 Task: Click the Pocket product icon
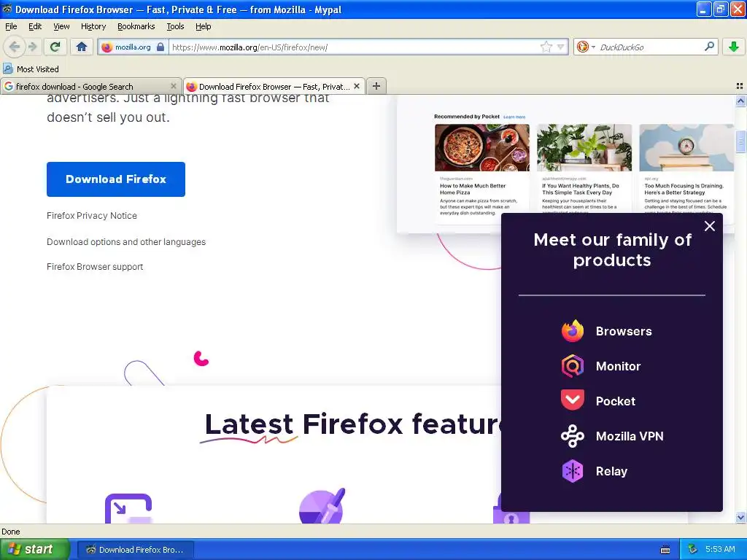(x=573, y=401)
